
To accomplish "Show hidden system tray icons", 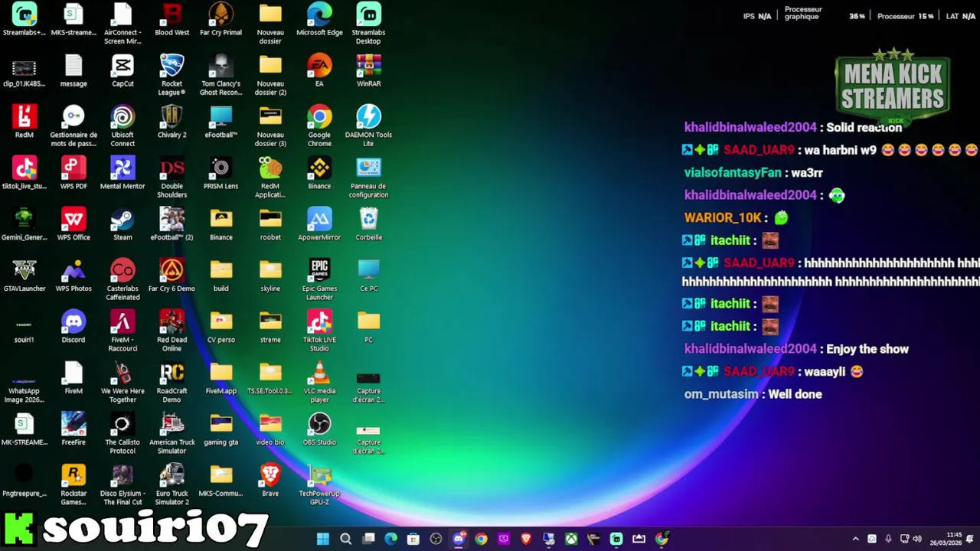I will 855,539.
